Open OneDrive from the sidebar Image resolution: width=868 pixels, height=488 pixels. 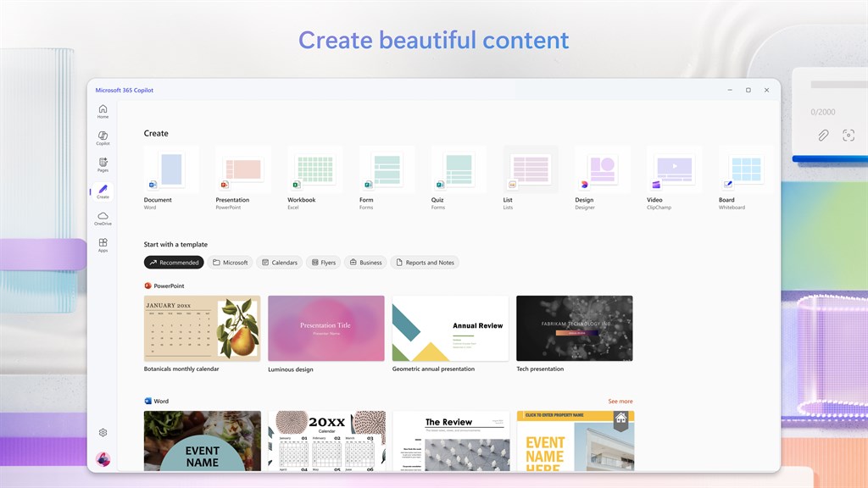tap(103, 219)
